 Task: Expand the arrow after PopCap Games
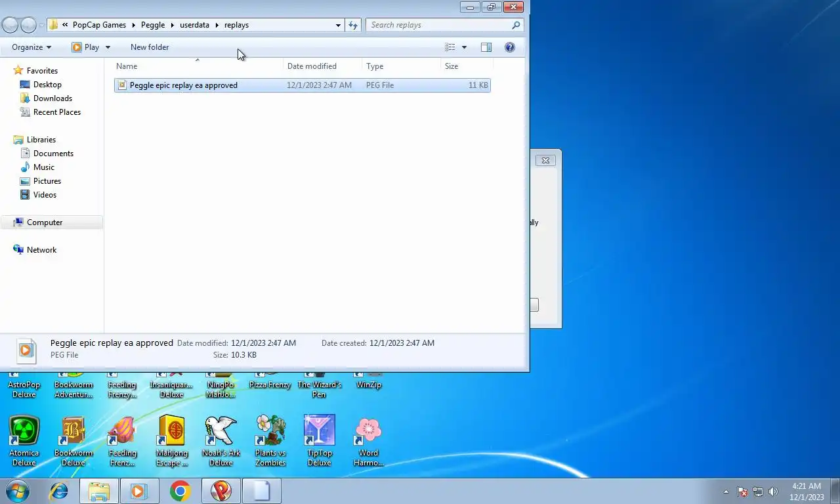(133, 25)
